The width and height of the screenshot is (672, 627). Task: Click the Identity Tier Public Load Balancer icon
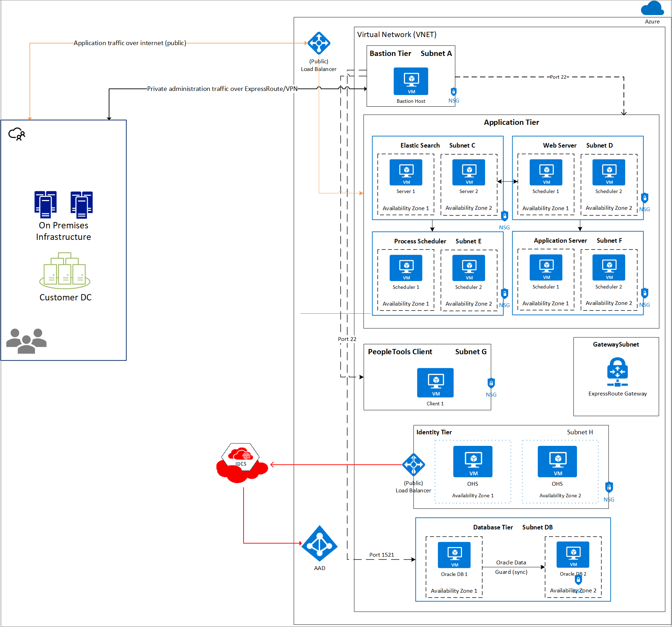(x=413, y=465)
